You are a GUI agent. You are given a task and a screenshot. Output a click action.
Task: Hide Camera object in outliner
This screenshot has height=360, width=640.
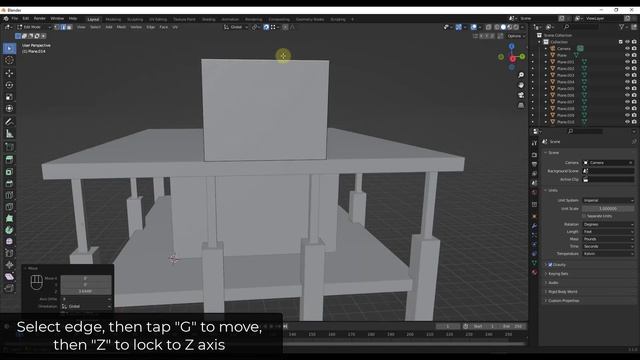click(627, 49)
